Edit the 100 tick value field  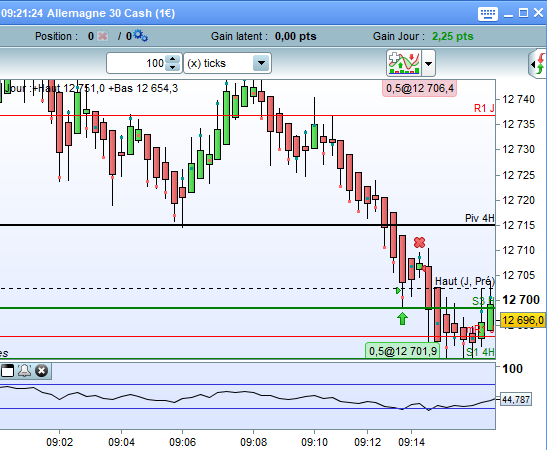click(137, 63)
